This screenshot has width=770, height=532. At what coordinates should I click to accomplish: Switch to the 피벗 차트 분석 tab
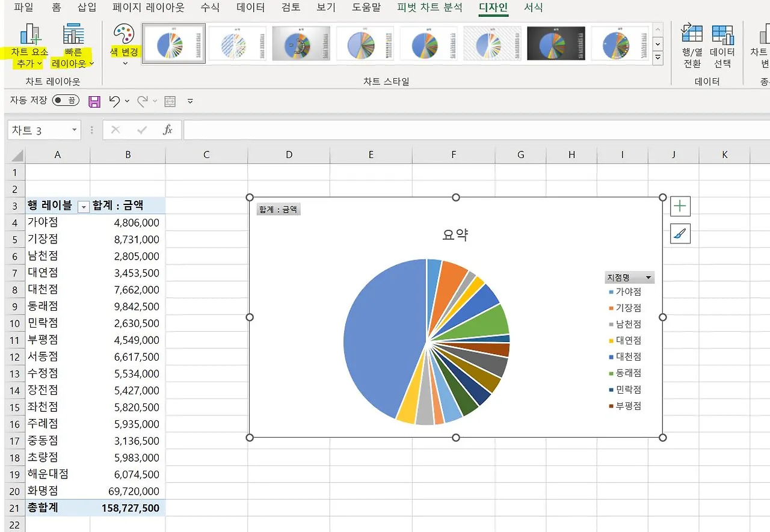pos(430,8)
